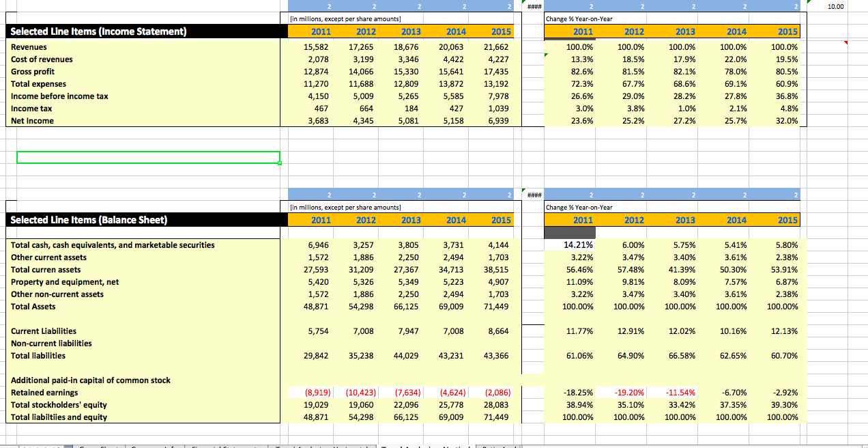Click the 'Total curren assets' row label
The width and height of the screenshot is (868, 448).
point(46,270)
